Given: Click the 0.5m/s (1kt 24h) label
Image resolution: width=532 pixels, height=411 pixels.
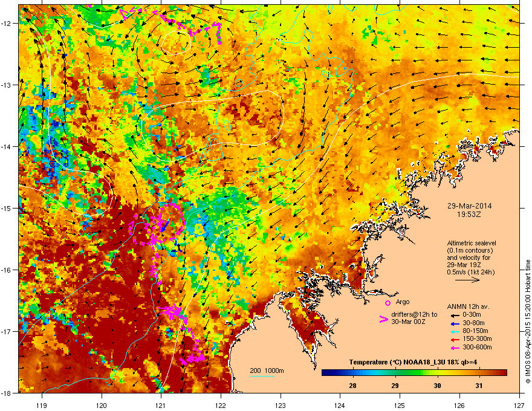Looking at the screenshot, I should point(470,272).
